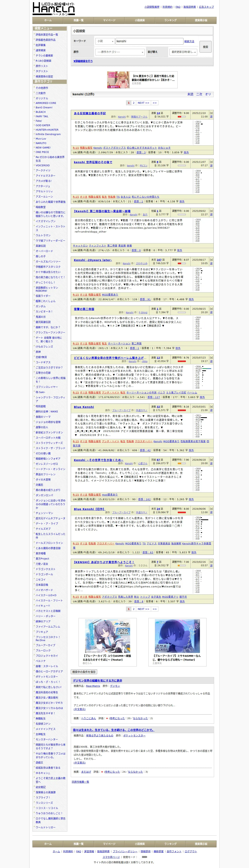This screenshot has height=868, width=249.
Task: Click the [!] report icon for ある反奴隷主義者の手記
Action: click(211, 113)
